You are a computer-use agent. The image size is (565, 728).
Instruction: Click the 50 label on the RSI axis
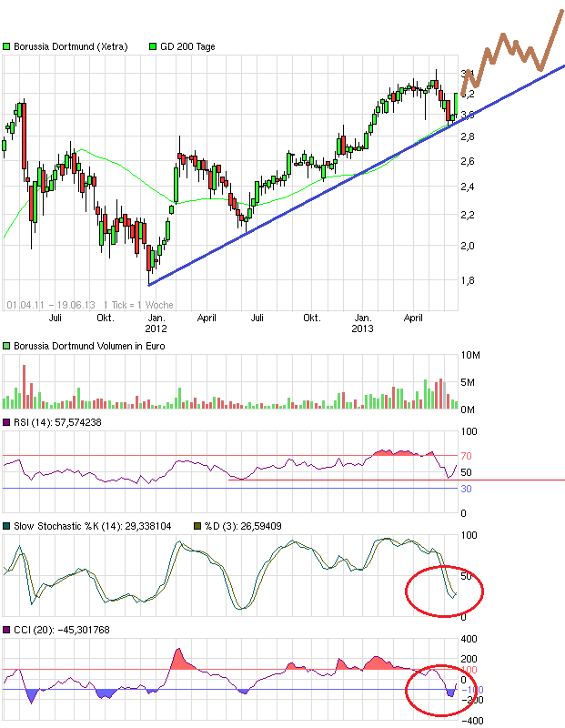466,472
